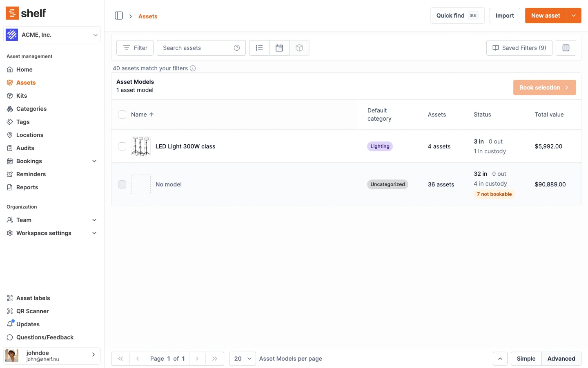Open the johndoe user menu
This screenshot has width=588, height=368.
pos(52,356)
